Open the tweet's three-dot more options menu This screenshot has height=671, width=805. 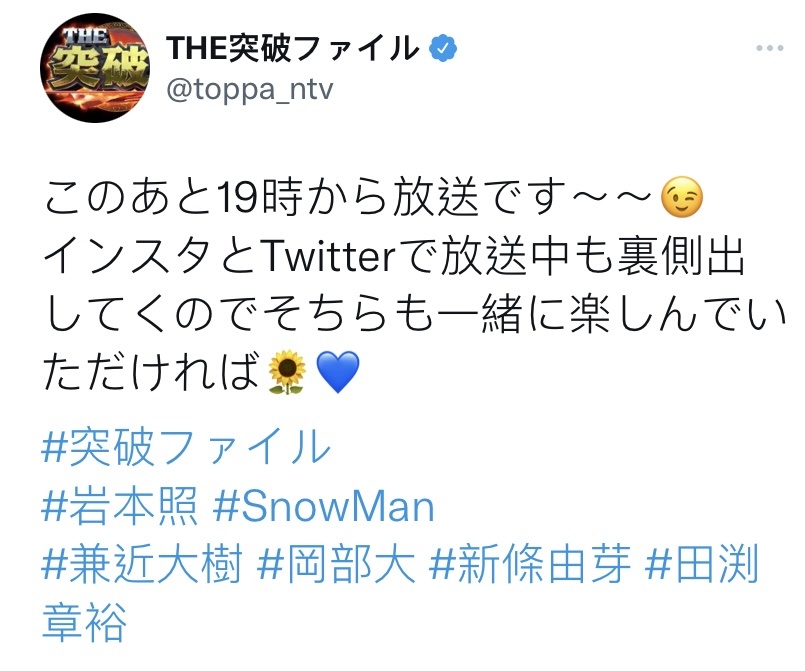click(769, 48)
